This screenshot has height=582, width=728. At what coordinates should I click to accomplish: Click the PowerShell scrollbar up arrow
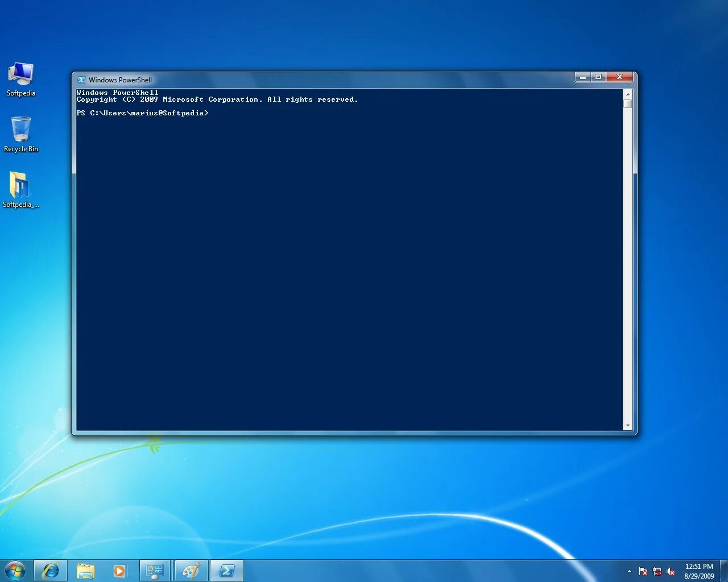pos(628,94)
